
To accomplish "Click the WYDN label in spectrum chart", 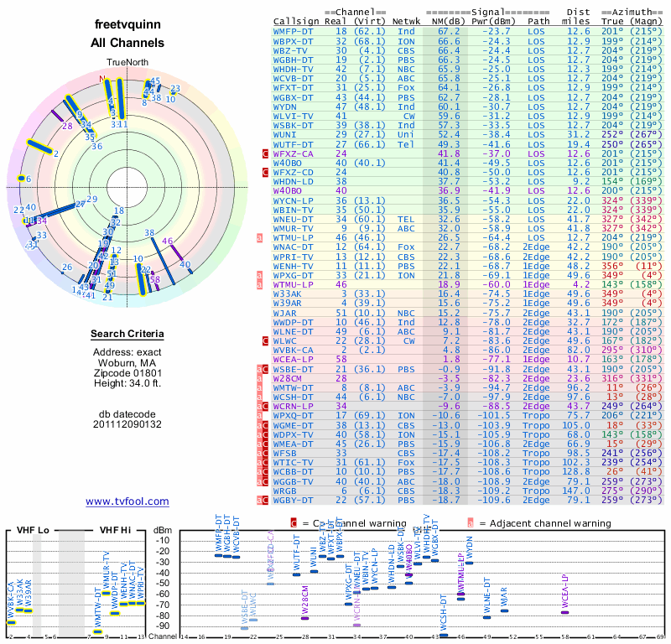I will (470, 547).
